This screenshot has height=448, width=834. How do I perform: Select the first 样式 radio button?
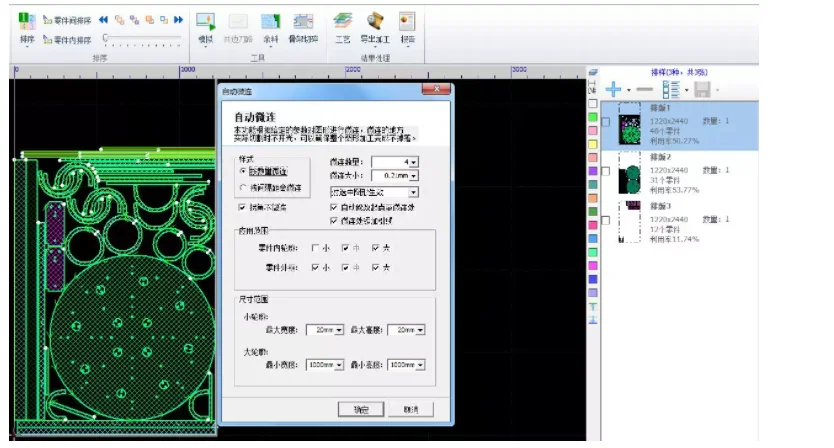coord(243,172)
